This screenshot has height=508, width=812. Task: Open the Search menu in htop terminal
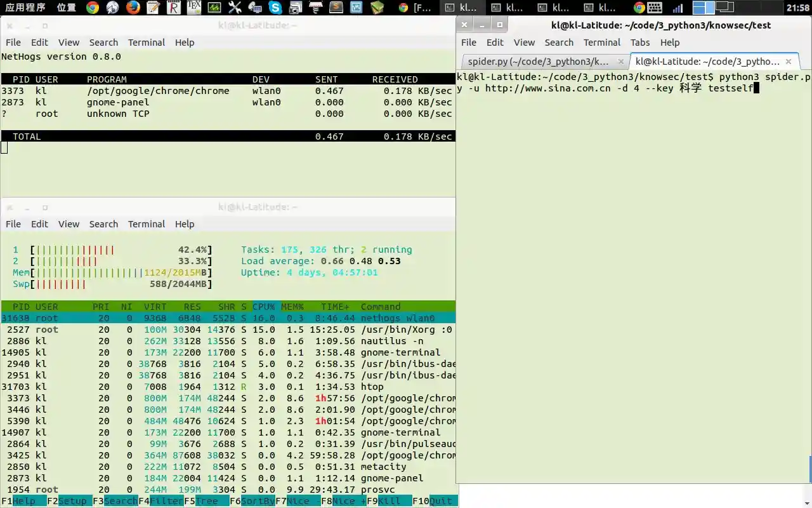pyautogui.click(x=103, y=224)
